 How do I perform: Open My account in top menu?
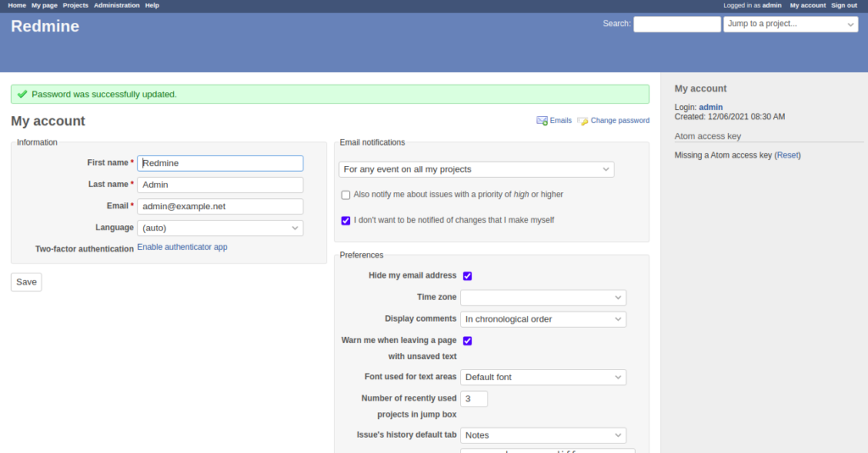click(808, 5)
